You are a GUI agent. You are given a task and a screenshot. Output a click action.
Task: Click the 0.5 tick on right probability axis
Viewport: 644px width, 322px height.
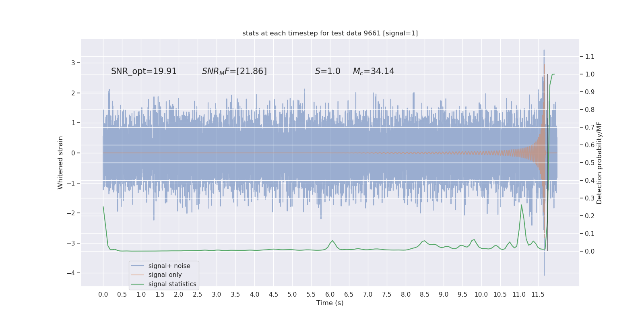(590, 163)
